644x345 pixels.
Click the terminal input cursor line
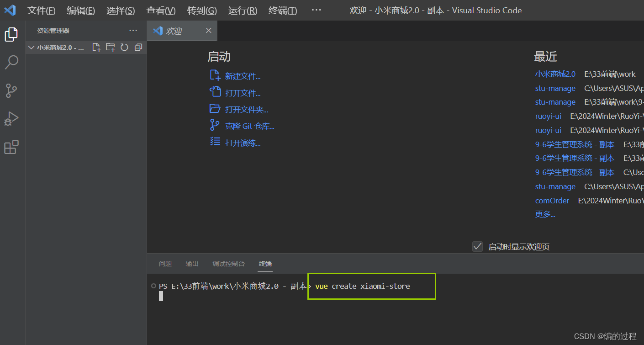pos(161,296)
